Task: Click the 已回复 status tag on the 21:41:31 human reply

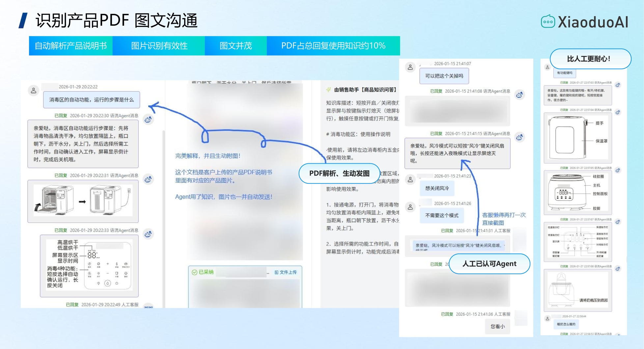Action: pyautogui.click(x=447, y=231)
